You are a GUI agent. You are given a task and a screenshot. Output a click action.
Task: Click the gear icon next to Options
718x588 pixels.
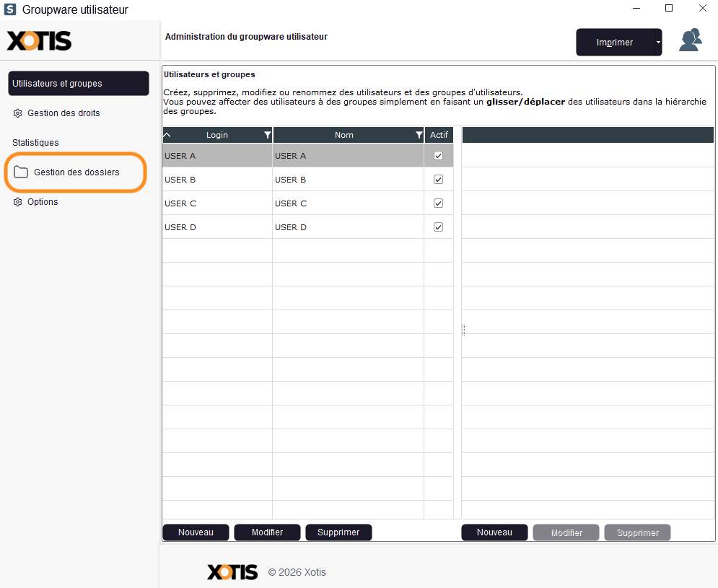[x=18, y=202]
